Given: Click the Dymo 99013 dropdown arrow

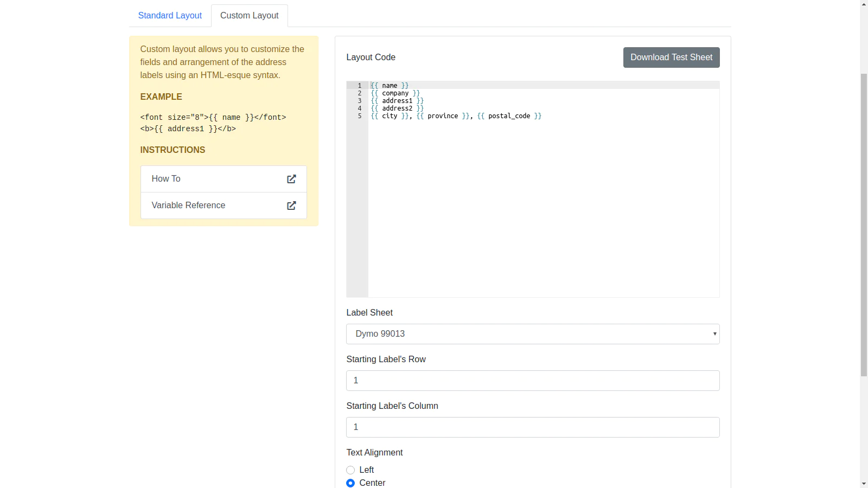Looking at the screenshot, I should 714,334.
